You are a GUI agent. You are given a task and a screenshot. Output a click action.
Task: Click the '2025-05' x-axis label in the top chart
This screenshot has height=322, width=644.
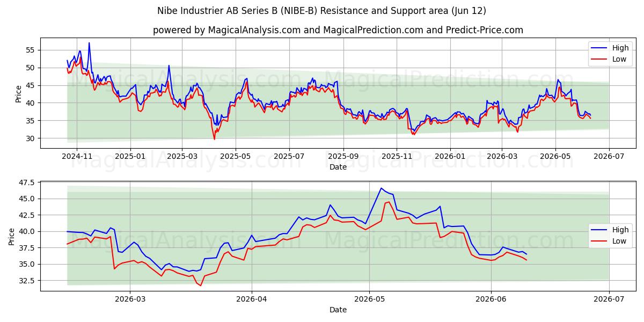point(236,156)
